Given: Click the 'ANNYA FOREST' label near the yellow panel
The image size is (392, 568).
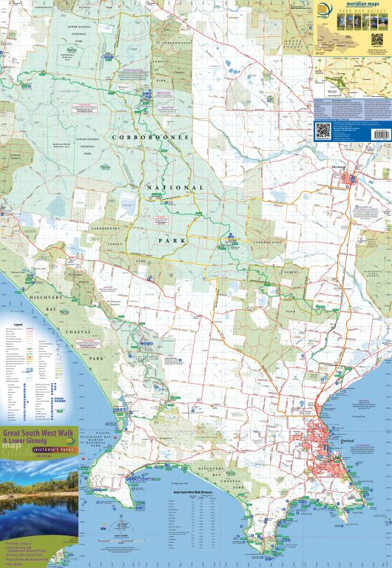Looking at the screenshot, I should coord(294,44).
